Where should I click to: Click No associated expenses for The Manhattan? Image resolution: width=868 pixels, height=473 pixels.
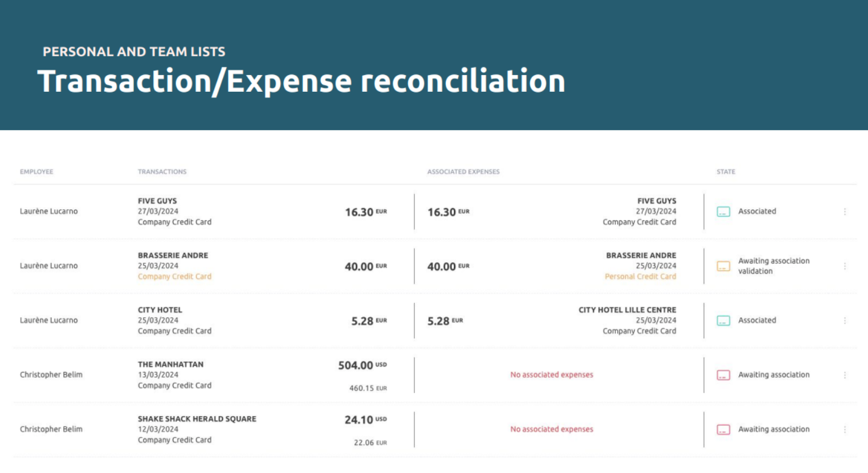tap(552, 375)
